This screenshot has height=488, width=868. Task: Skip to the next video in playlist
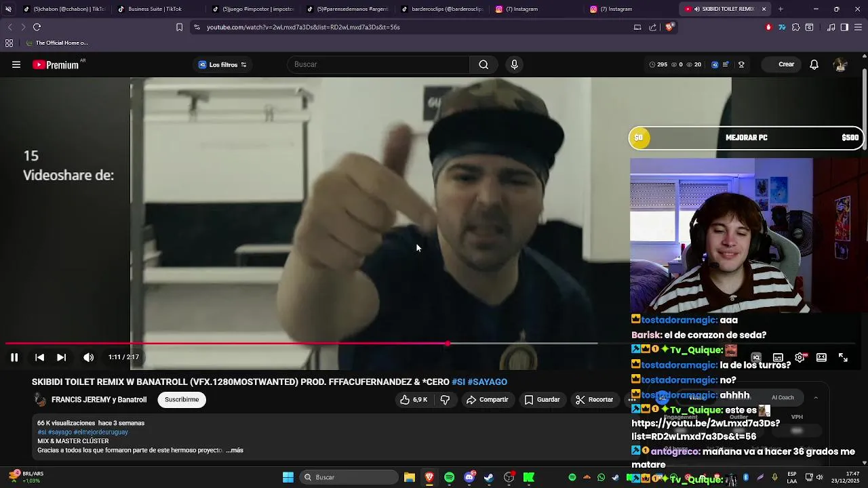click(x=61, y=357)
